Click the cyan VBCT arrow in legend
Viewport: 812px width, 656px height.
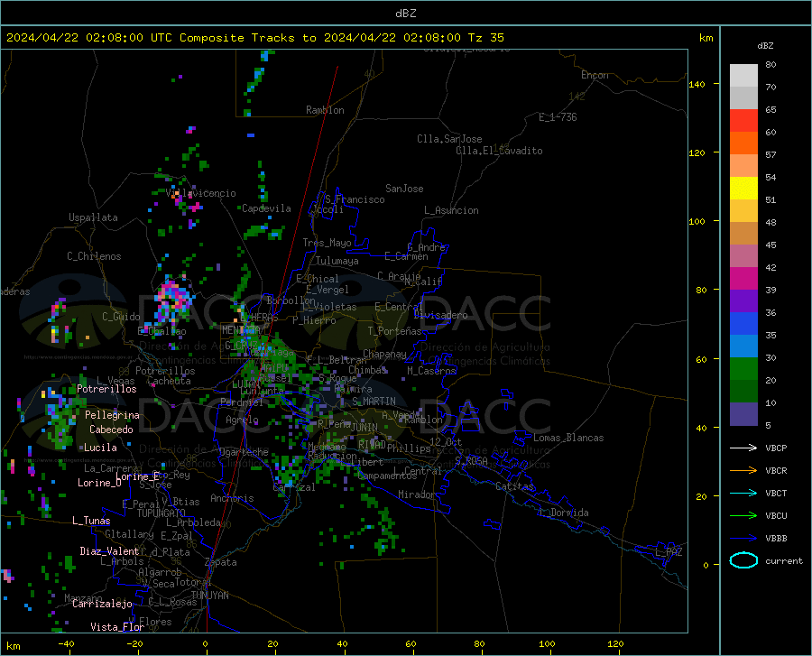(743, 493)
